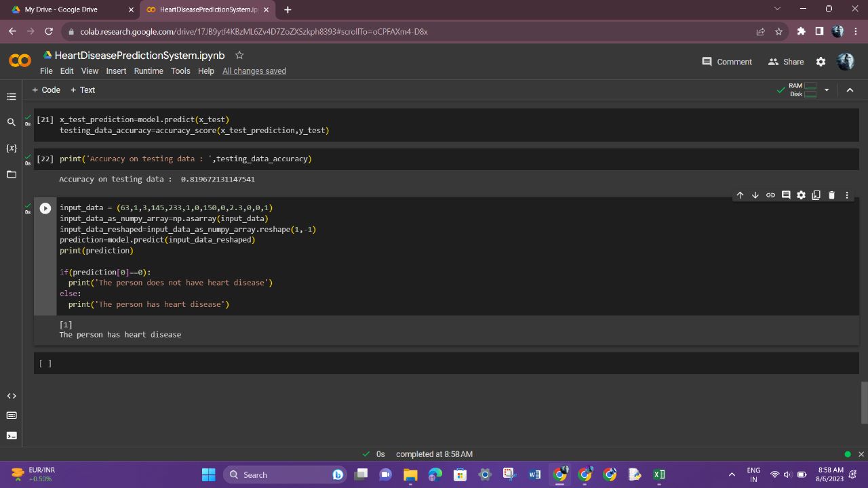Click the taskbar Search box
The image size is (868, 488).
(285, 474)
